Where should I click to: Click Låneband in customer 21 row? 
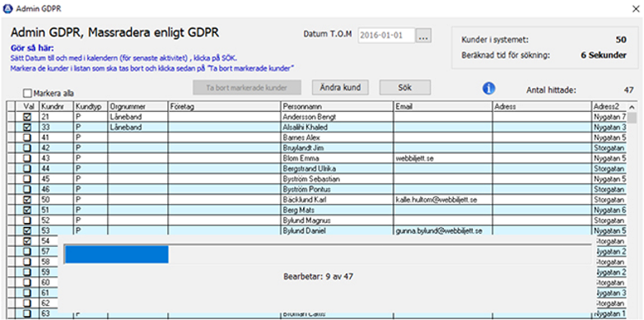(138, 117)
